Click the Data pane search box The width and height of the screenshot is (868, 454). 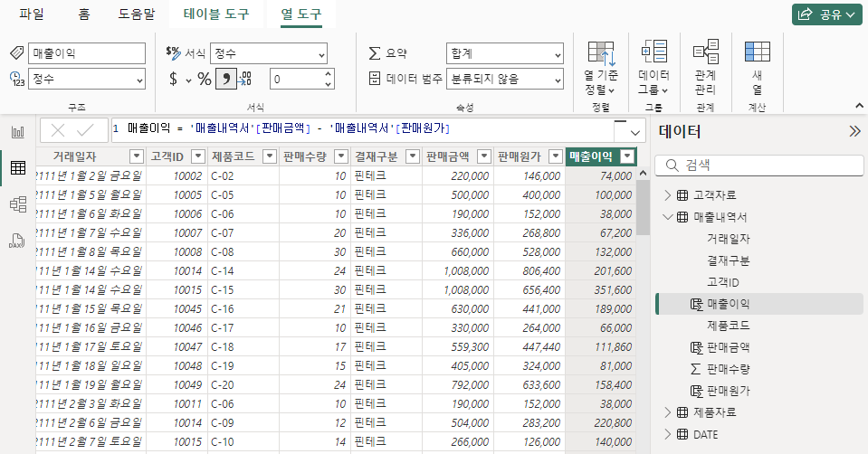click(759, 166)
